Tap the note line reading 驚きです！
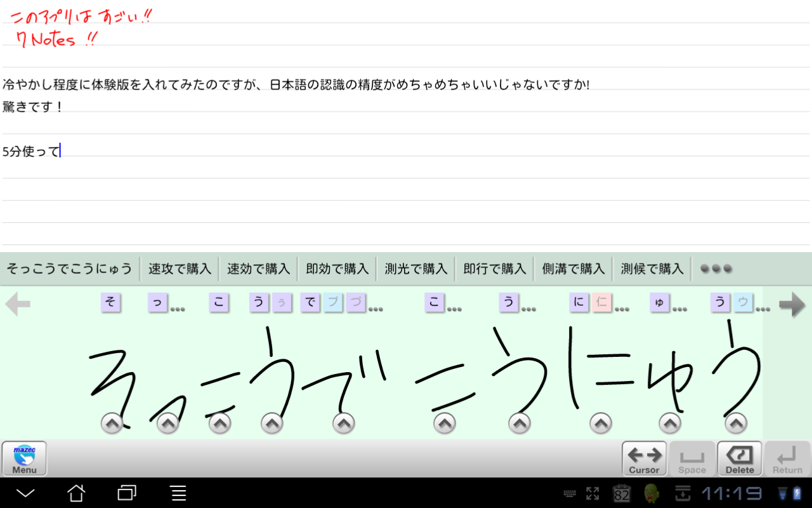 click(33, 107)
